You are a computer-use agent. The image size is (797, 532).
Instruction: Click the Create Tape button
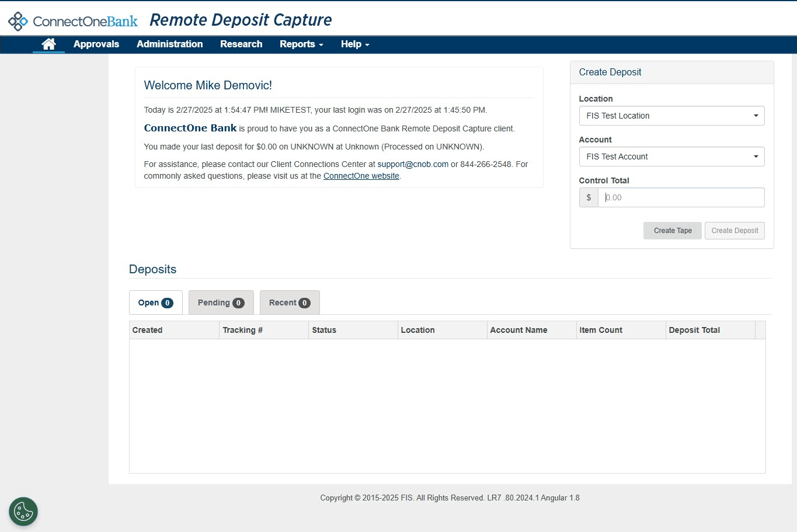point(673,231)
